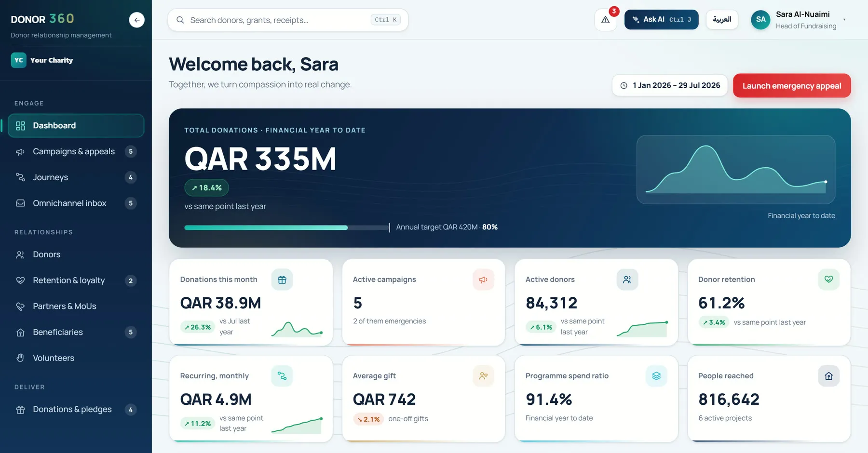The image size is (868, 453).
Task: Click the Volunteers hand icon in the sidebar
Action: coord(20,358)
